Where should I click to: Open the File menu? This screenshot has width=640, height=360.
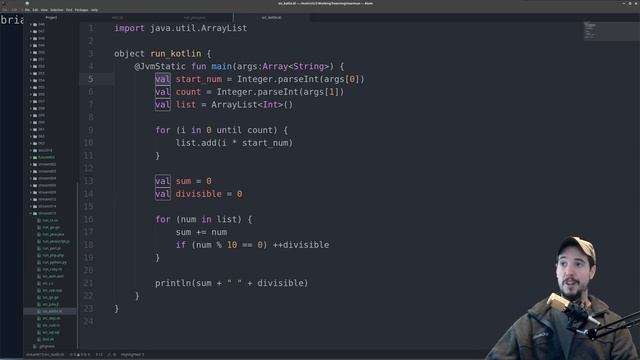[27, 10]
